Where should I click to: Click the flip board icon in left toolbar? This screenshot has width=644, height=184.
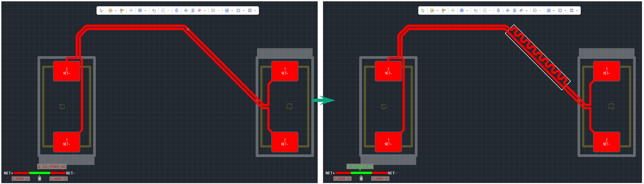click(193, 11)
